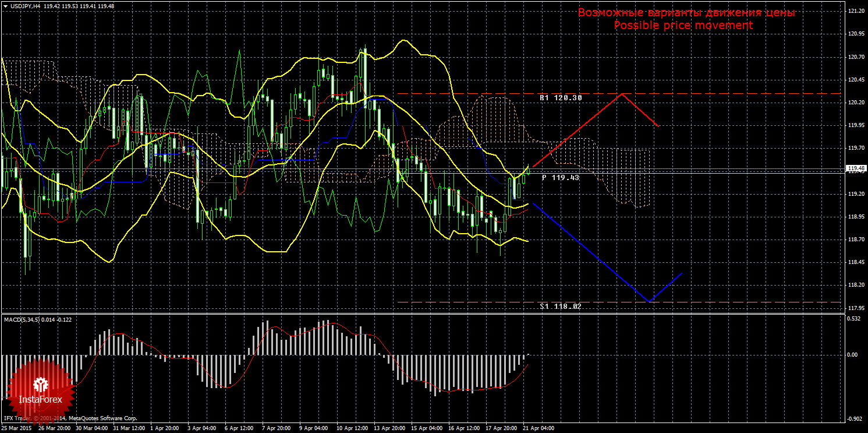Select the P 119.43 pivot label
This screenshot has height=433, width=868.
[x=560, y=177]
